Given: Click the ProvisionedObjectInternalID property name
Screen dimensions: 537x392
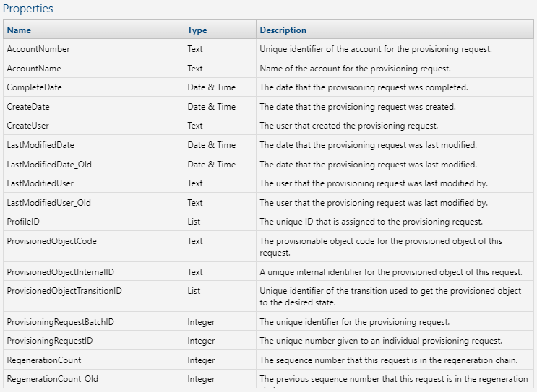Looking at the screenshot, I should click(x=60, y=272).
